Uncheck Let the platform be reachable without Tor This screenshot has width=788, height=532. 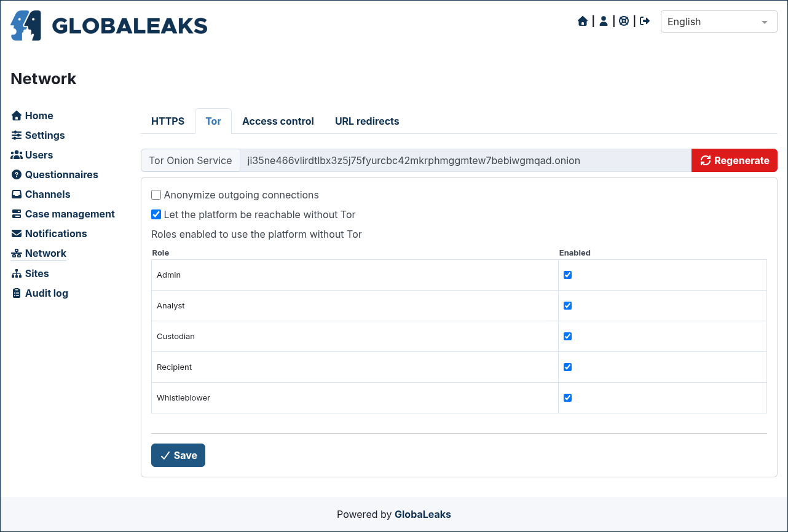[x=156, y=214]
